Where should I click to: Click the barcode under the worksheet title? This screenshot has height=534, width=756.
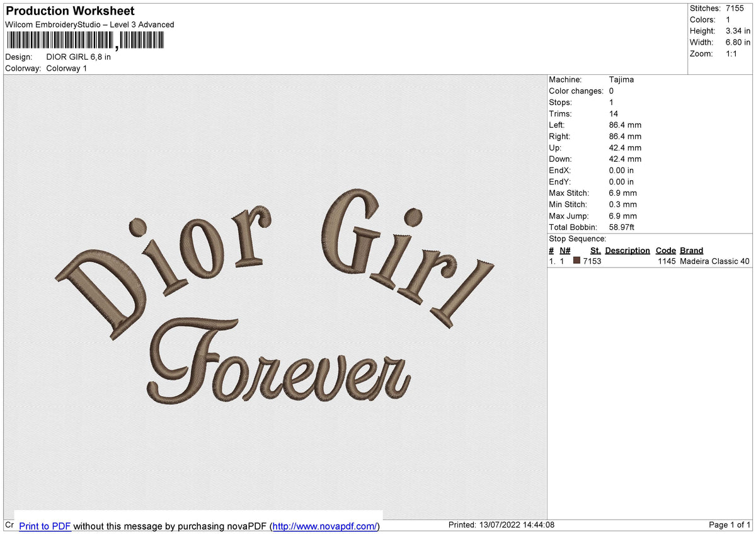click(x=84, y=41)
